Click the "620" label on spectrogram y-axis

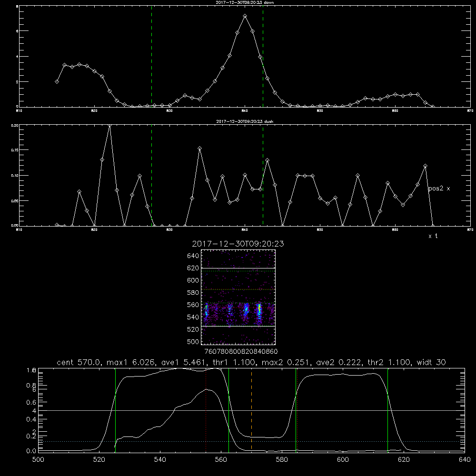pos(193,268)
